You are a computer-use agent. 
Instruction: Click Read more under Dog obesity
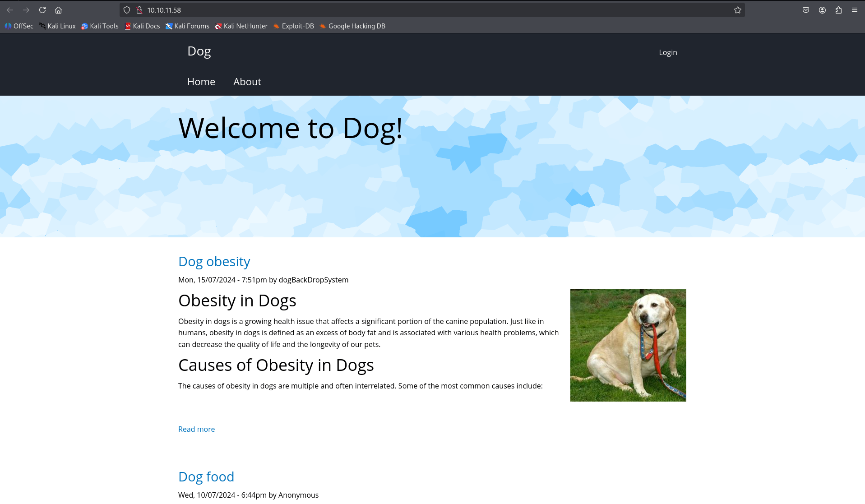click(196, 429)
